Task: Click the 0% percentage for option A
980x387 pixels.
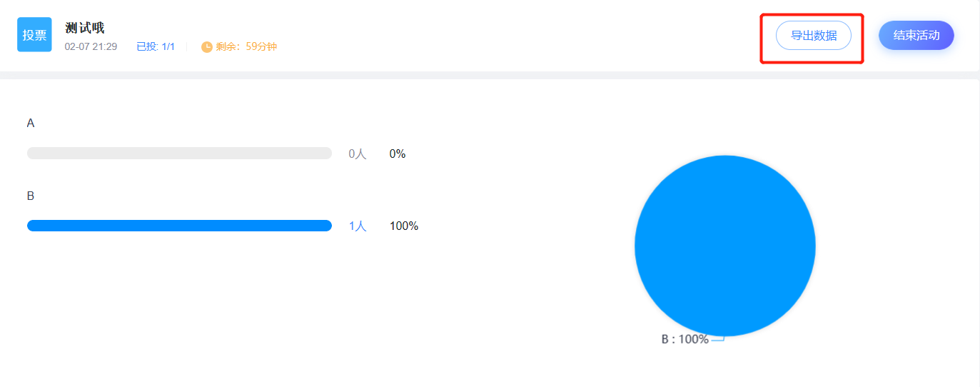Action: pyautogui.click(x=397, y=154)
